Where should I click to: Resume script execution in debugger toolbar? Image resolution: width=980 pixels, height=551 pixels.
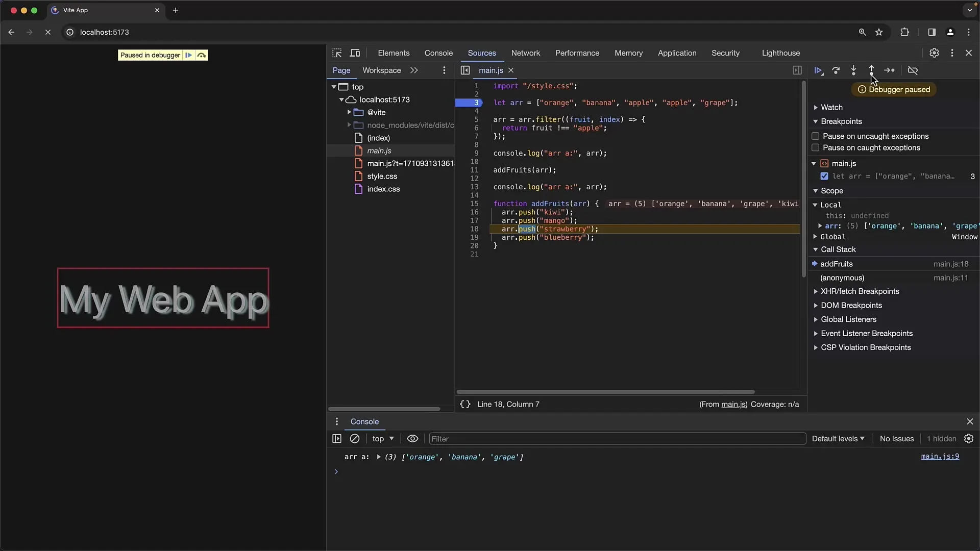(818, 70)
